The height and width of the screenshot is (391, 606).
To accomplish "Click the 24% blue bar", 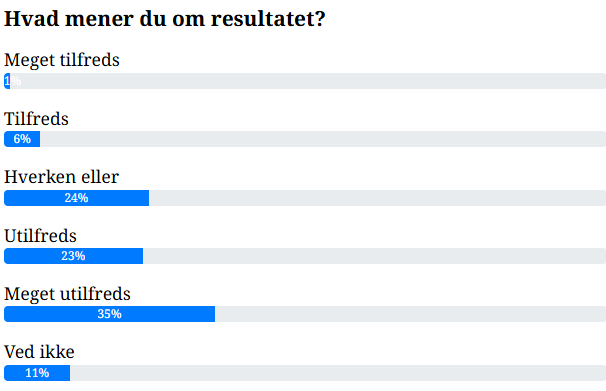I will tap(77, 198).
